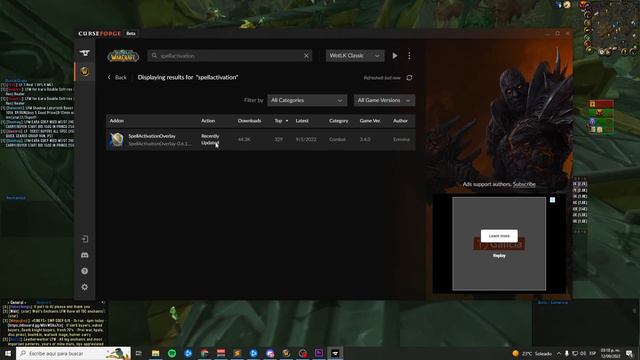Open the login/sign-in icon in sidebar

click(84, 239)
